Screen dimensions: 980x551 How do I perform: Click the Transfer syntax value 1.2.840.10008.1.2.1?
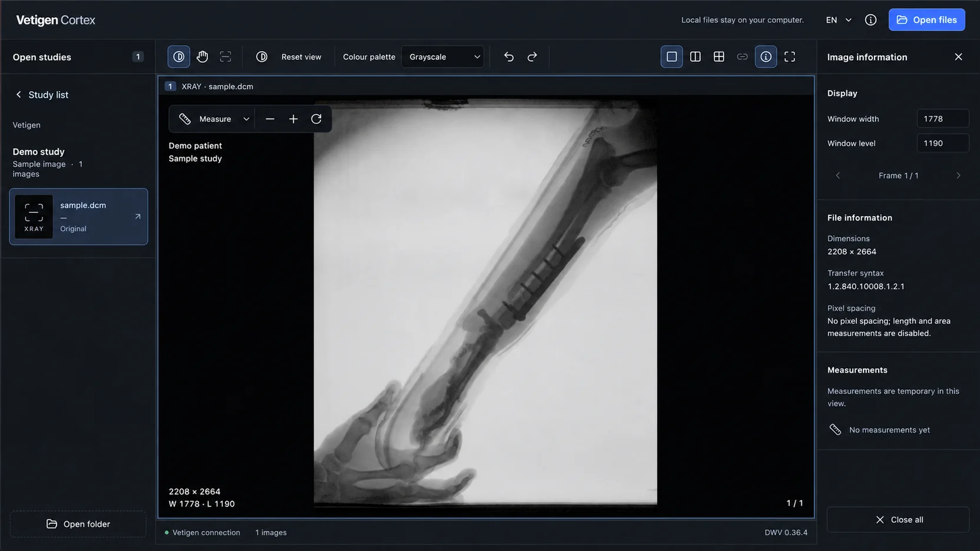click(x=866, y=287)
